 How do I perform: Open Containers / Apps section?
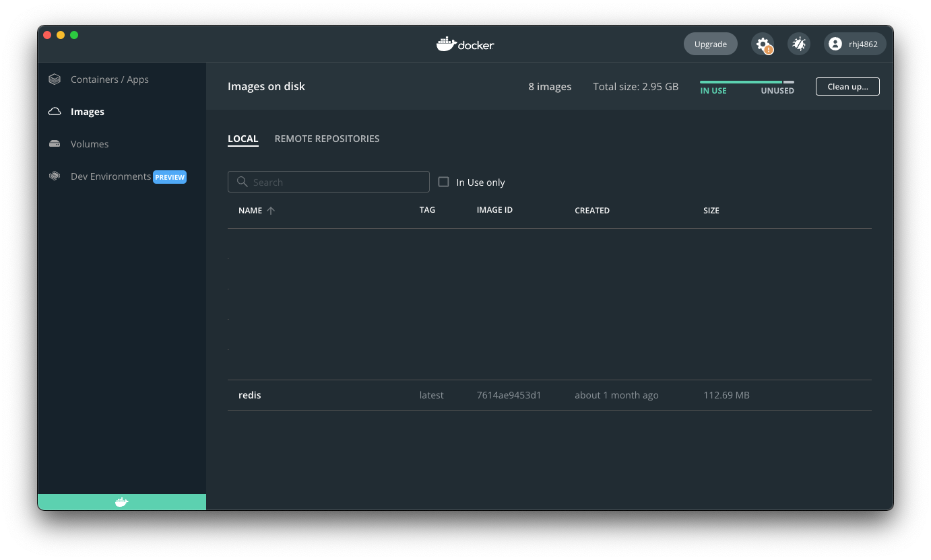point(110,79)
